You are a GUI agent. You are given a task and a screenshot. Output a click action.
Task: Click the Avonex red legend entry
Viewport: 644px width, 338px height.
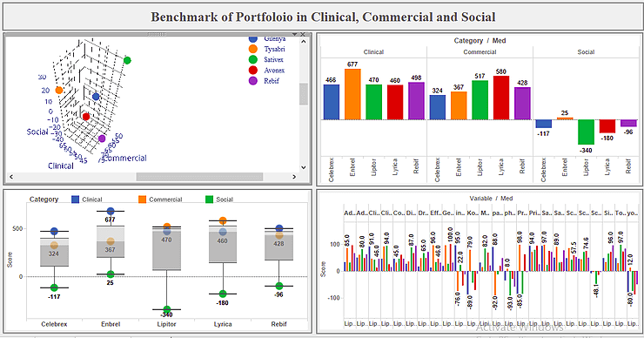(267, 71)
